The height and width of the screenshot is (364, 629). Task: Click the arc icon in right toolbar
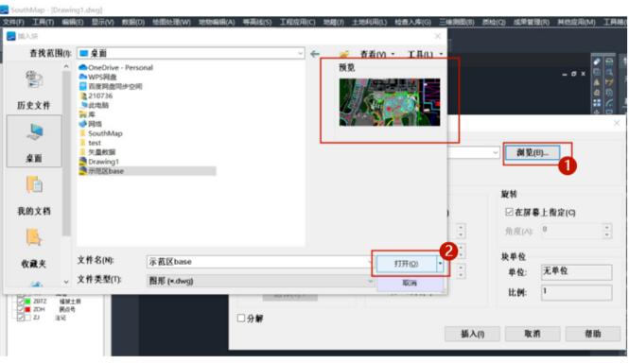tap(609, 103)
